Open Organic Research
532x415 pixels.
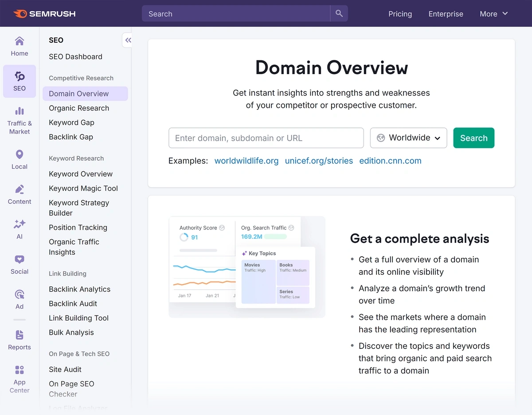pyautogui.click(x=79, y=108)
